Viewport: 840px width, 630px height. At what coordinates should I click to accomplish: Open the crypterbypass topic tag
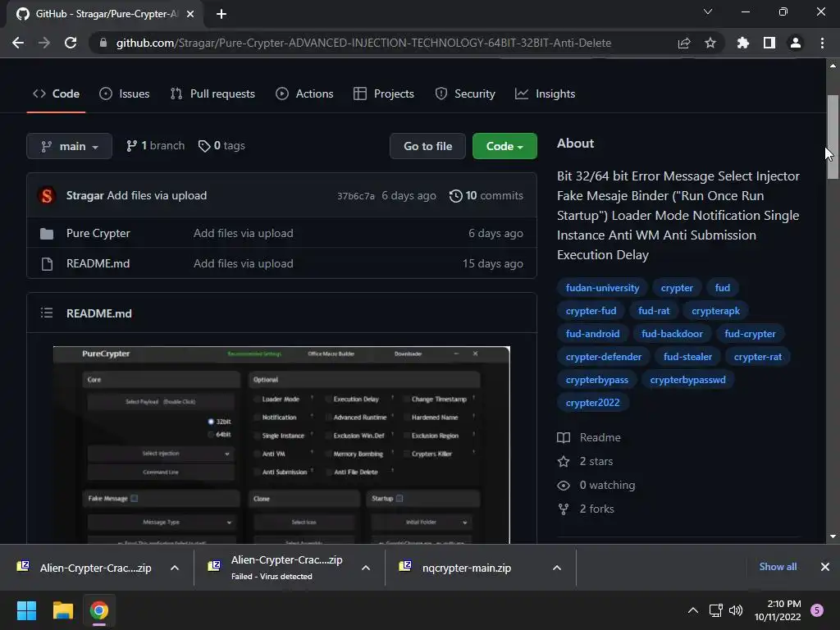597,380
